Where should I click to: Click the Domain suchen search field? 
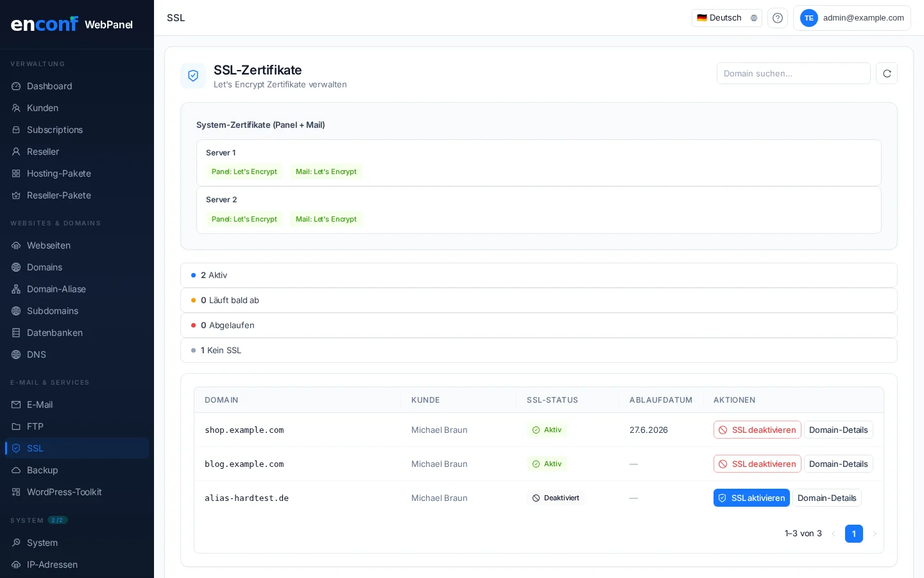point(793,73)
